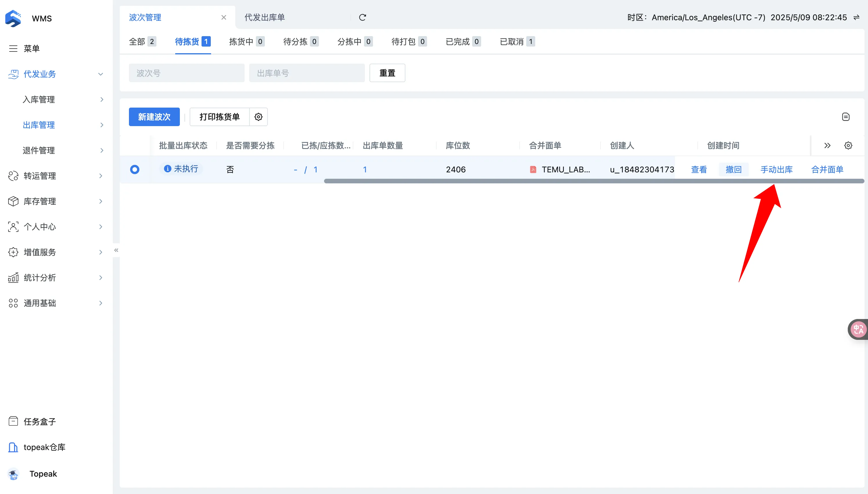Collapse the sidebar with double-chevron handle

(x=116, y=250)
